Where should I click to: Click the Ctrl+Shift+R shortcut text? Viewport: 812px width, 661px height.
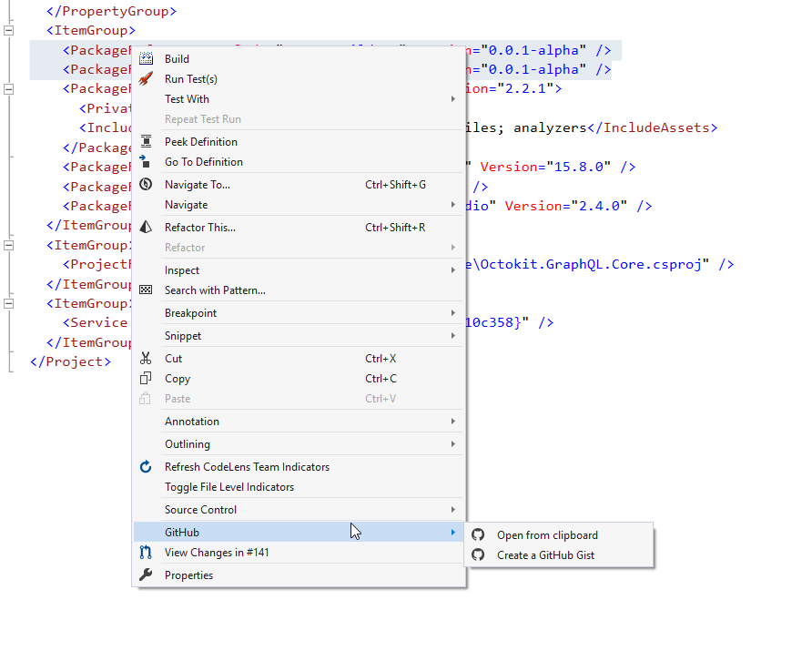coord(395,227)
